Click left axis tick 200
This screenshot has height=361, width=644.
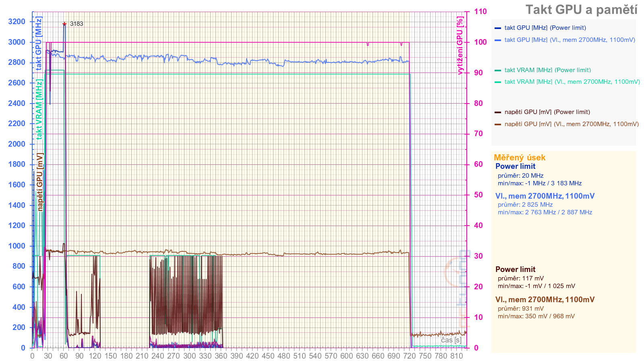19,328
